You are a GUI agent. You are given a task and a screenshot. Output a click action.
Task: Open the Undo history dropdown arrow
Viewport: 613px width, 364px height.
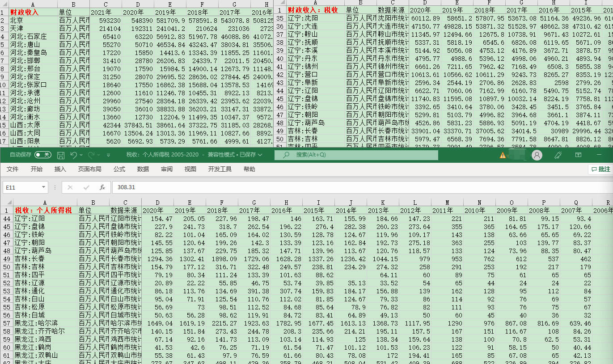[81, 155]
